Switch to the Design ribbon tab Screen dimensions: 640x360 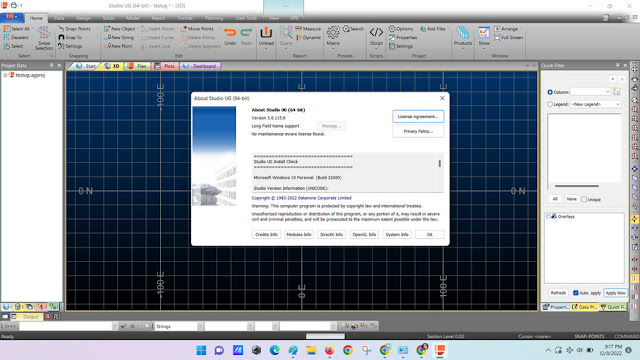tap(83, 18)
